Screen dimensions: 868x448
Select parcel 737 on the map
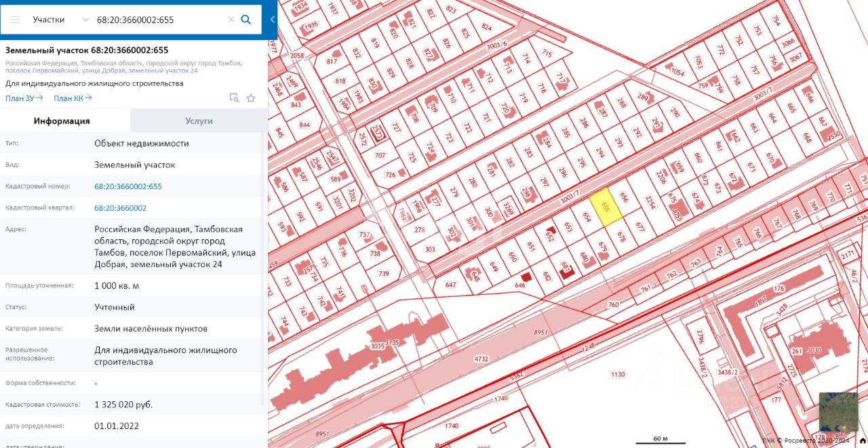point(365,236)
